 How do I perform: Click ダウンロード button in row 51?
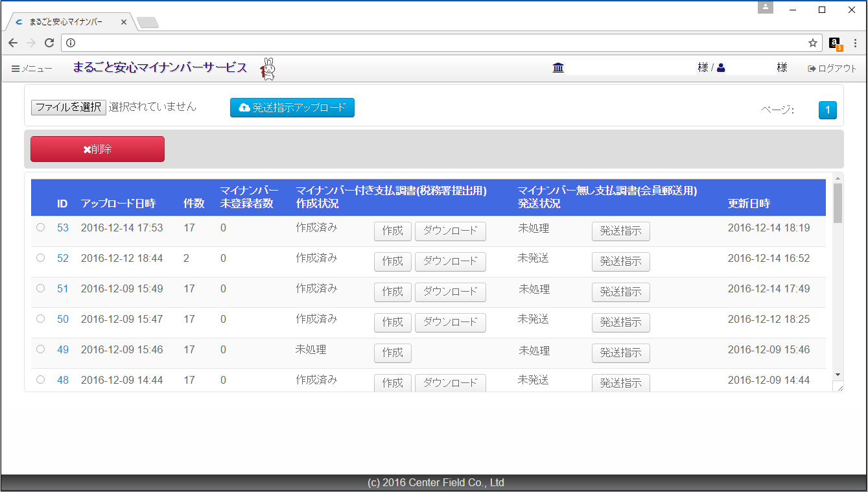[x=451, y=292]
